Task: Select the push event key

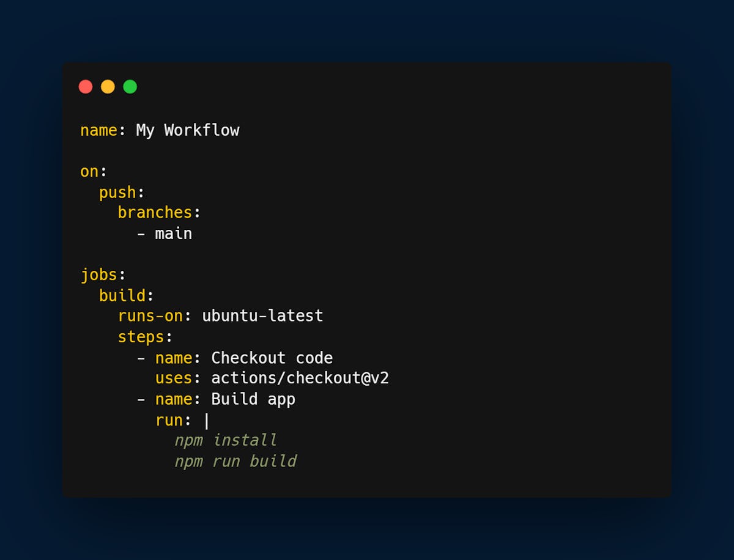Action: pyautogui.click(x=116, y=192)
